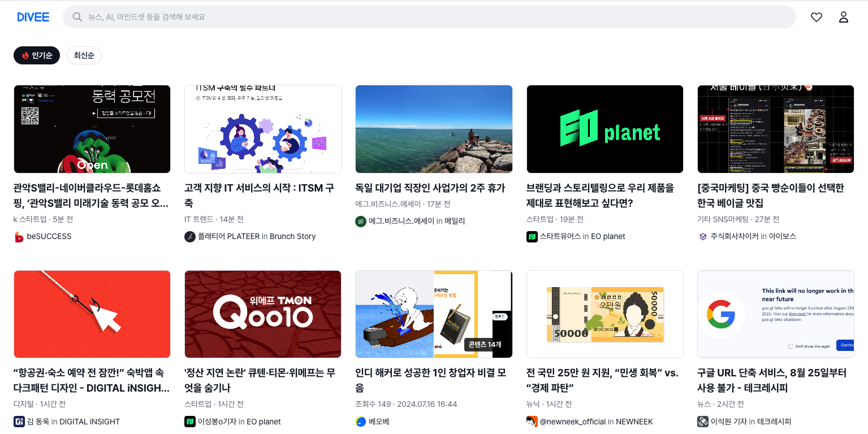
Task: Open the 서울 베이글 thumbnail
Action: pos(776,129)
